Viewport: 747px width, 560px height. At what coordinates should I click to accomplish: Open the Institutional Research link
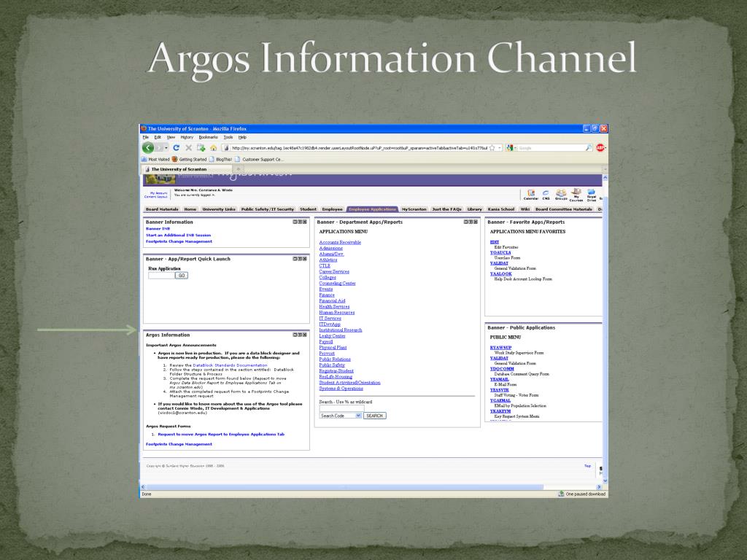[341, 330]
